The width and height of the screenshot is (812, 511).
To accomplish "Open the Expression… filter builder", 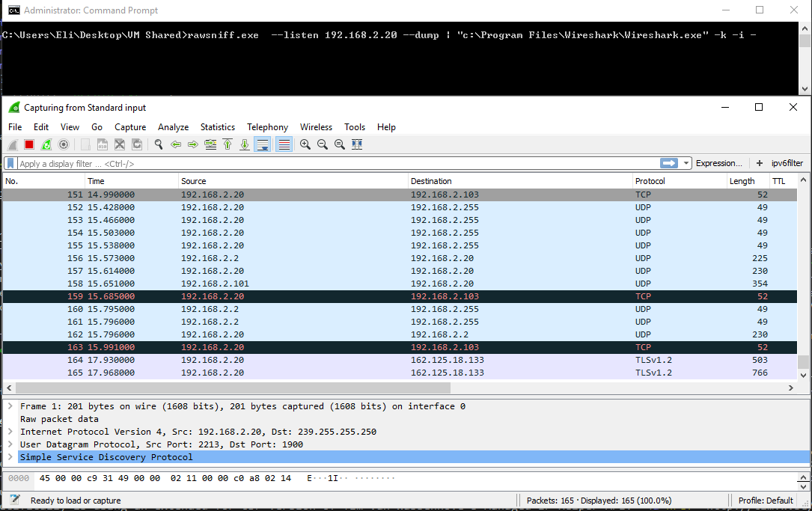I will point(718,164).
